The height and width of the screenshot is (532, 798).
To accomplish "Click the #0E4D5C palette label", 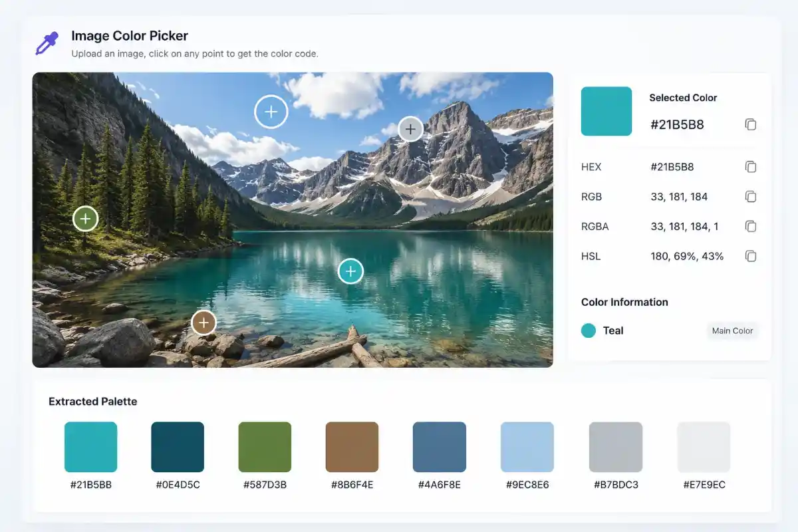I will tap(178, 485).
